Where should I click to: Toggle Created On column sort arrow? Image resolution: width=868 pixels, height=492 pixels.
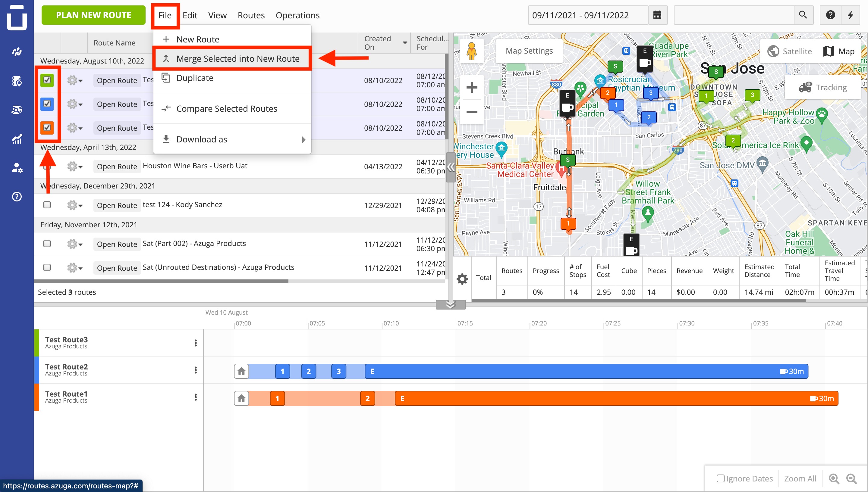pos(405,43)
